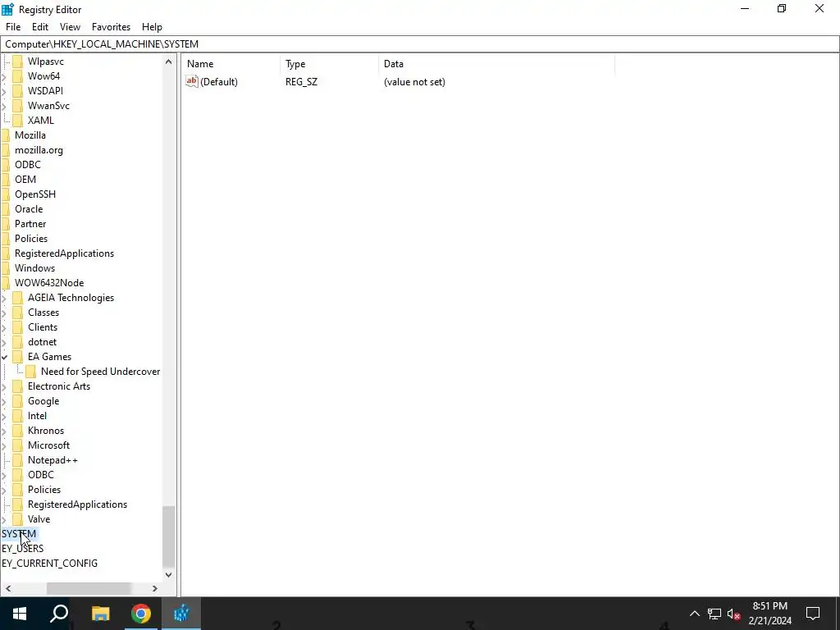This screenshot has height=630, width=840.
Task: Open the network status tray icon
Action: coord(714,614)
